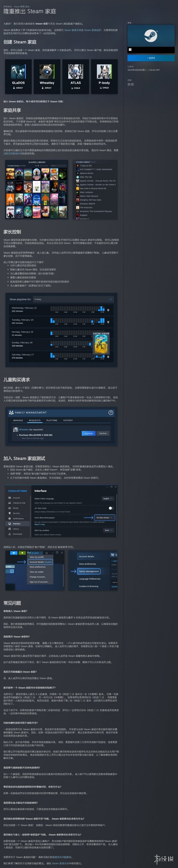The height and width of the screenshot is (868, 178).
Task: Select 'Sign out of account...' menu item
Action: [x=39, y=582]
